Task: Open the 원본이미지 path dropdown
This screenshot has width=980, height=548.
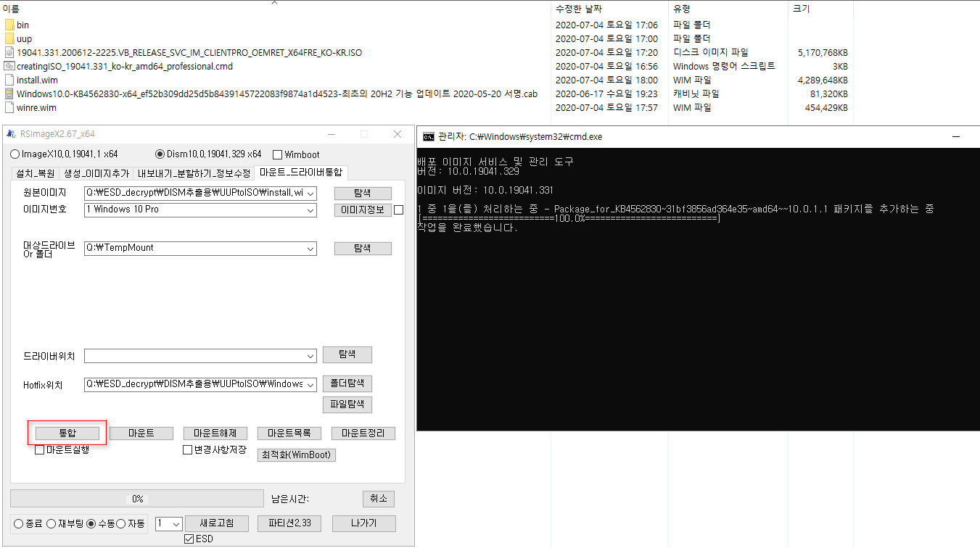Action: (310, 193)
